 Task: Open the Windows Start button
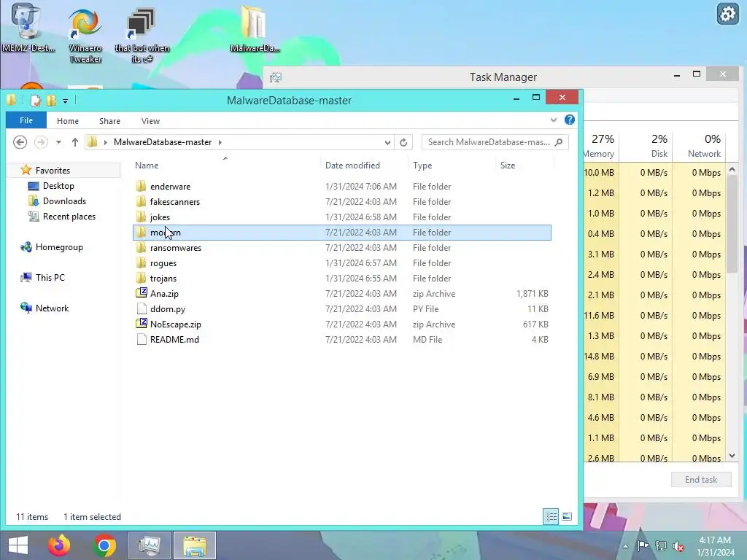18,545
